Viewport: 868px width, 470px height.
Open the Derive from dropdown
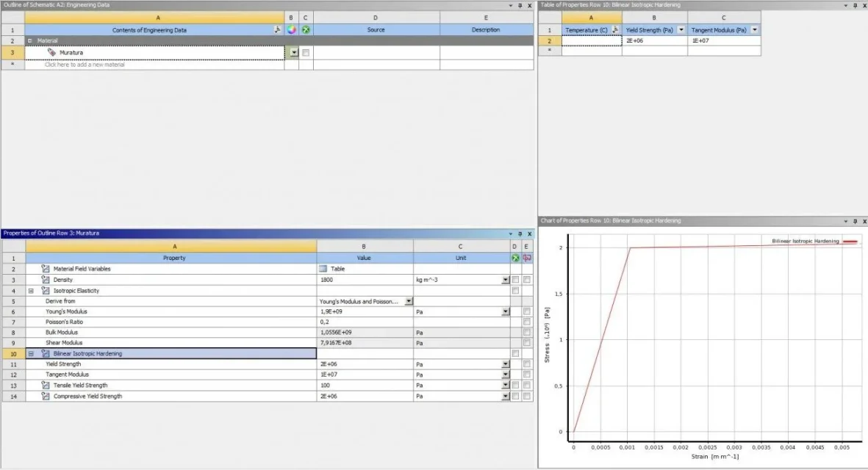tap(409, 301)
